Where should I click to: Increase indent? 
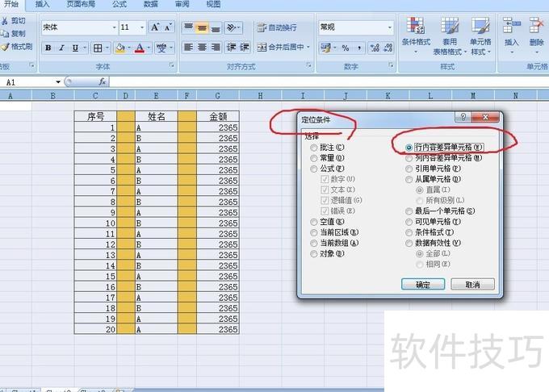tap(245, 48)
